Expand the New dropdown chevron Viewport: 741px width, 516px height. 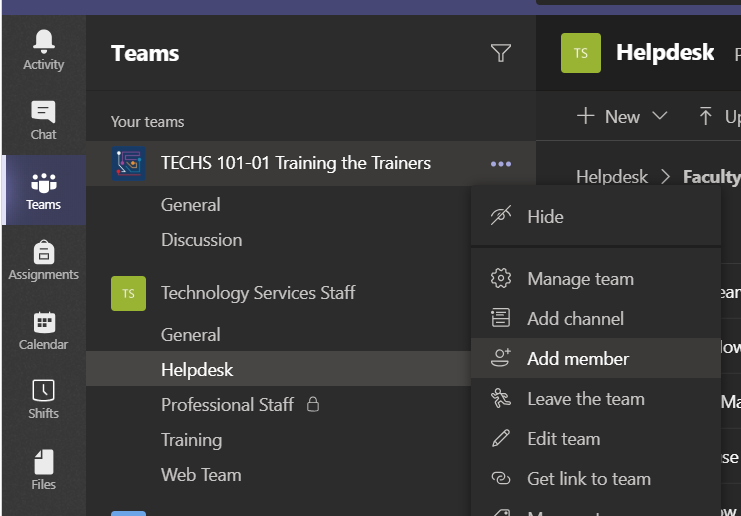point(660,116)
